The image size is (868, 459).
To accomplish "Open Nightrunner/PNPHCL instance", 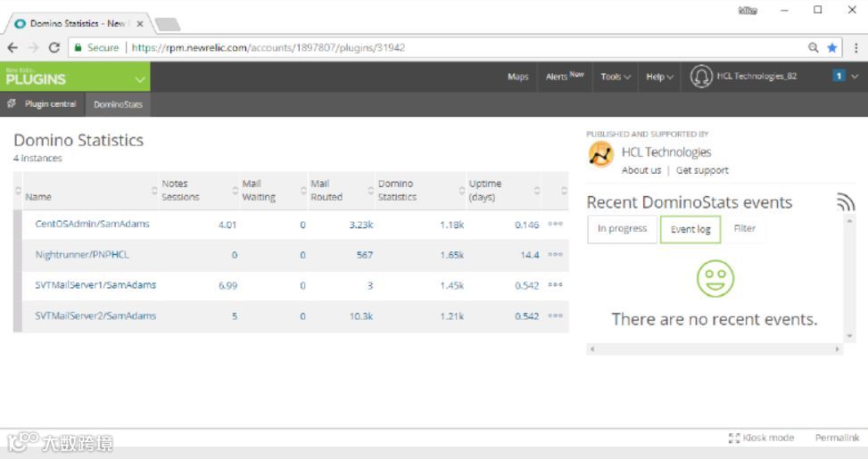I will pyautogui.click(x=82, y=255).
